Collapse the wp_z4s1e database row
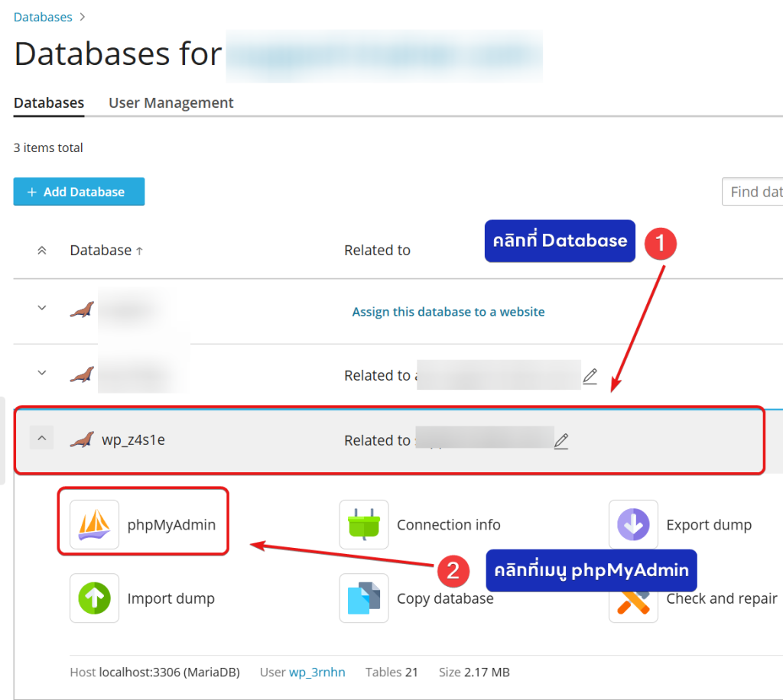The image size is (783, 700). pyautogui.click(x=42, y=439)
